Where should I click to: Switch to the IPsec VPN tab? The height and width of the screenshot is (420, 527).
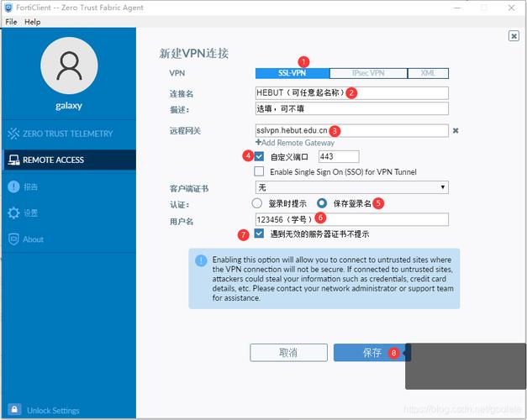(x=368, y=73)
